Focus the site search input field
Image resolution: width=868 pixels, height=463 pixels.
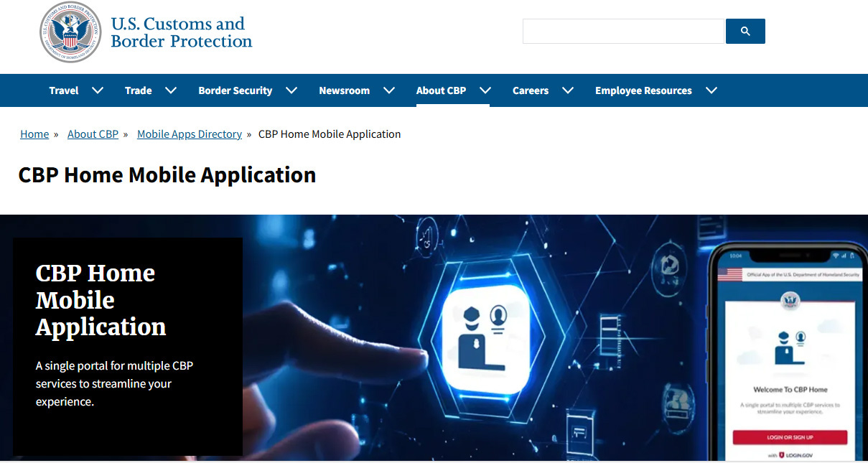[x=623, y=32]
